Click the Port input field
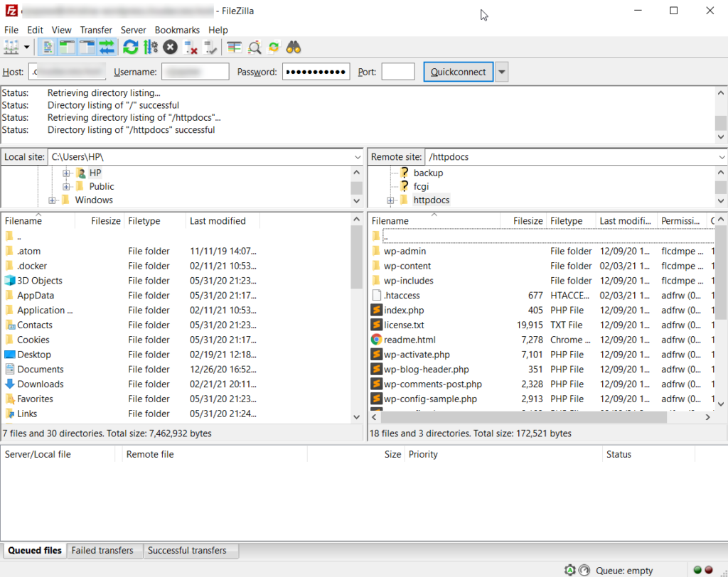Image resolution: width=728 pixels, height=577 pixels. 397,72
